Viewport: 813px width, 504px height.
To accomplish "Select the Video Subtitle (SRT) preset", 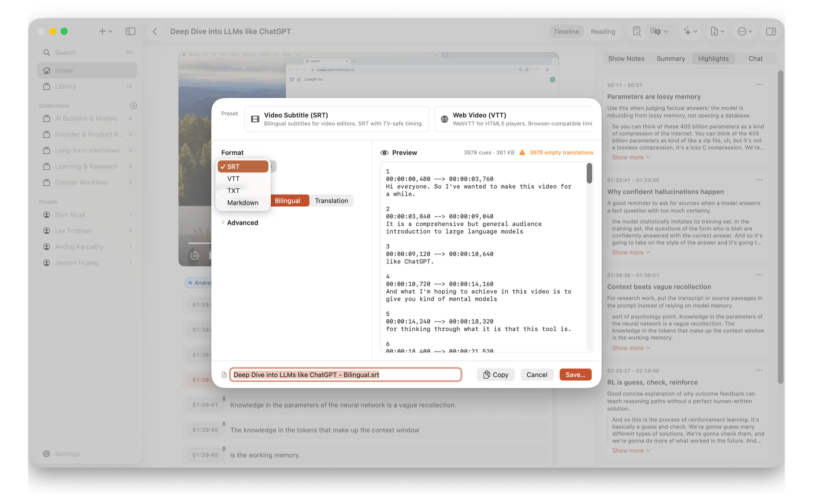I will [x=337, y=119].
